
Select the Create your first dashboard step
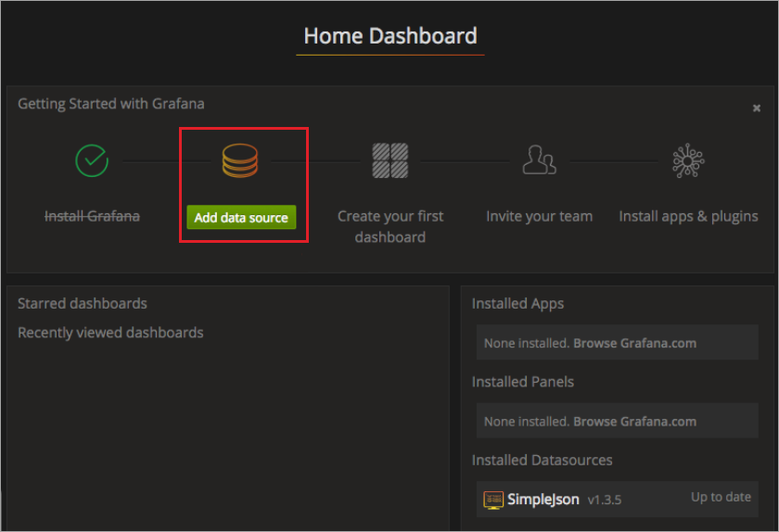click(x=390, y=226)
